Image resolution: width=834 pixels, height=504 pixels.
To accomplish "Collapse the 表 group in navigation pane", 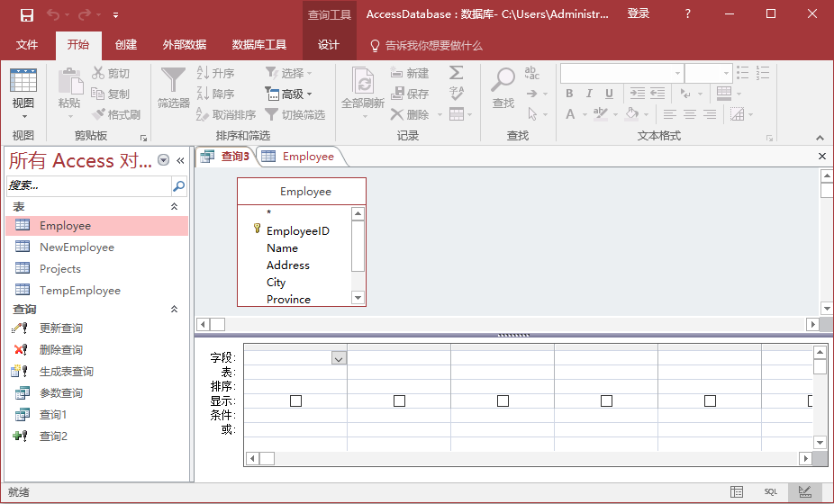I will point(175,207).
